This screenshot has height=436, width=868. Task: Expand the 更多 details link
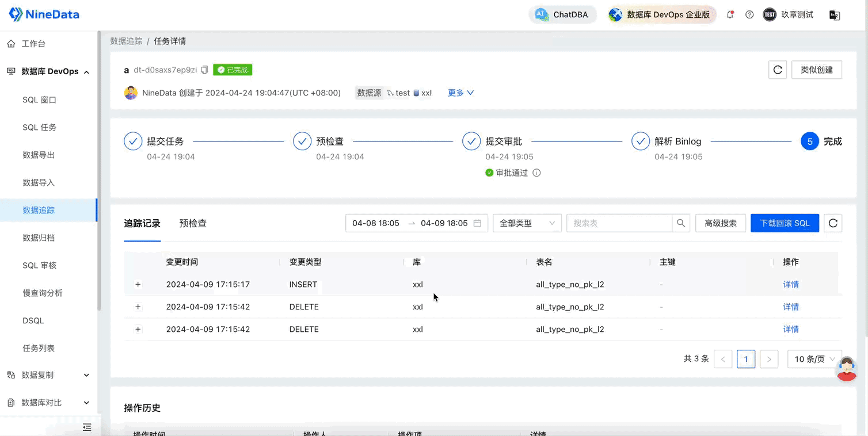pos(460,93)
